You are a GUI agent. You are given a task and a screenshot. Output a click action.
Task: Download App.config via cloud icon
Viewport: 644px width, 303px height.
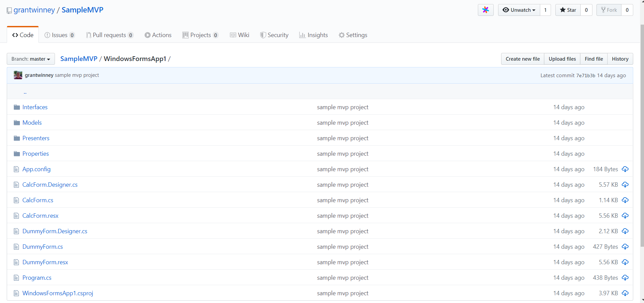pos(625,169)
